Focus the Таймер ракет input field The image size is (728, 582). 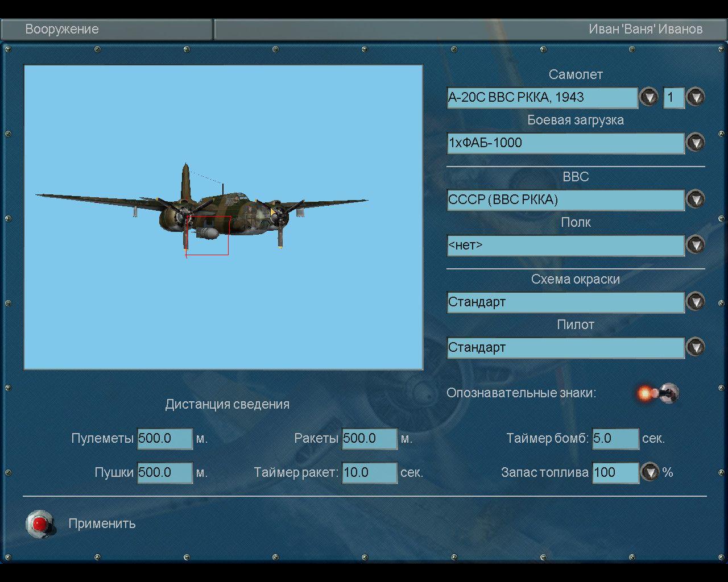369,473
